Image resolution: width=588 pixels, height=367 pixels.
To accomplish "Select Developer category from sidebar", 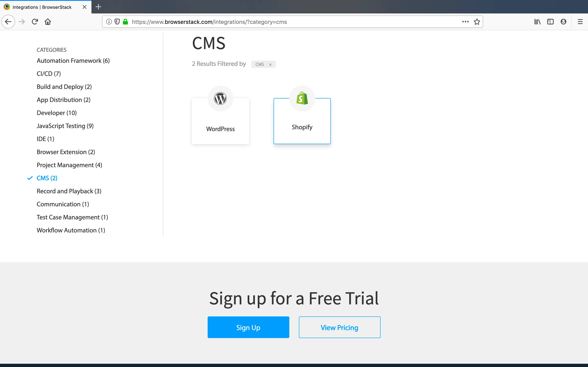I will click(56, 113).
